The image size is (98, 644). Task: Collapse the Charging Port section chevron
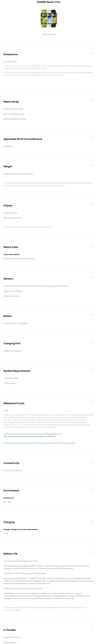coord(93,342)
